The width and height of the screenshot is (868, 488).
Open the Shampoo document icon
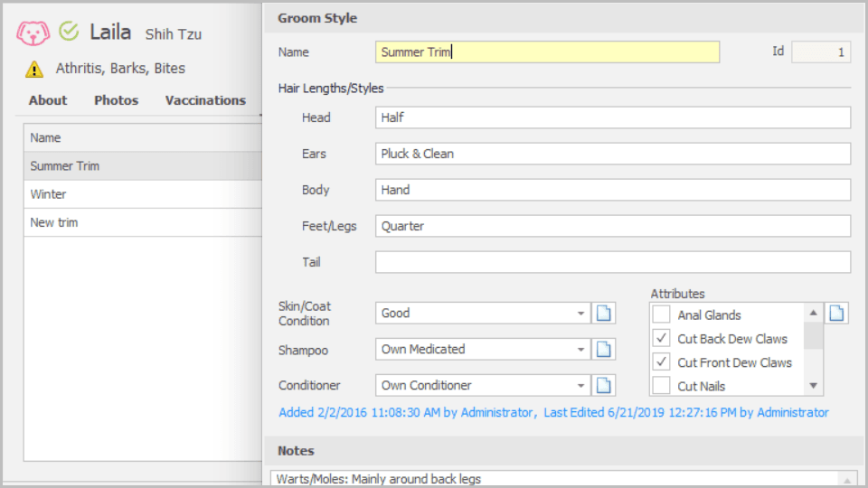(x=603, y=349)
